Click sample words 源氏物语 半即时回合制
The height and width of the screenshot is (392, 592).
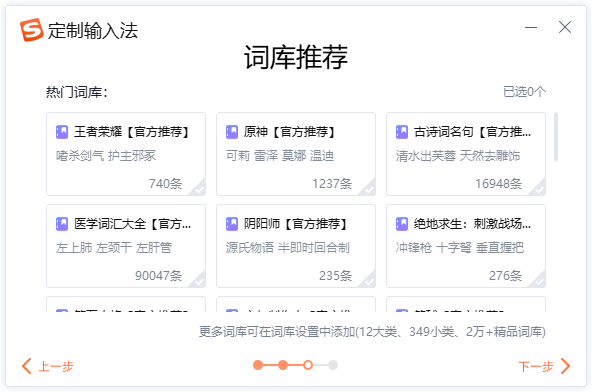[288, 248]
